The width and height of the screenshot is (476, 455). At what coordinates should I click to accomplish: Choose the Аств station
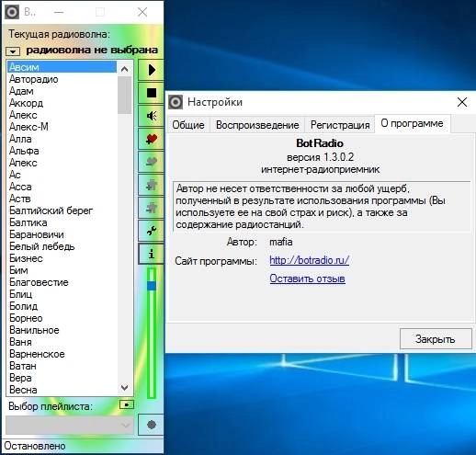(x=62, y=199)
